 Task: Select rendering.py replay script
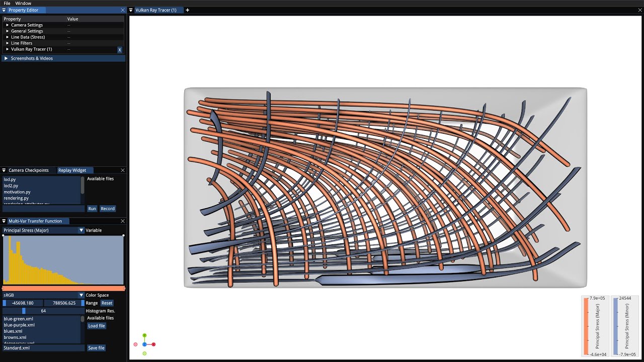pyautogui.click(x=41, y=198)
